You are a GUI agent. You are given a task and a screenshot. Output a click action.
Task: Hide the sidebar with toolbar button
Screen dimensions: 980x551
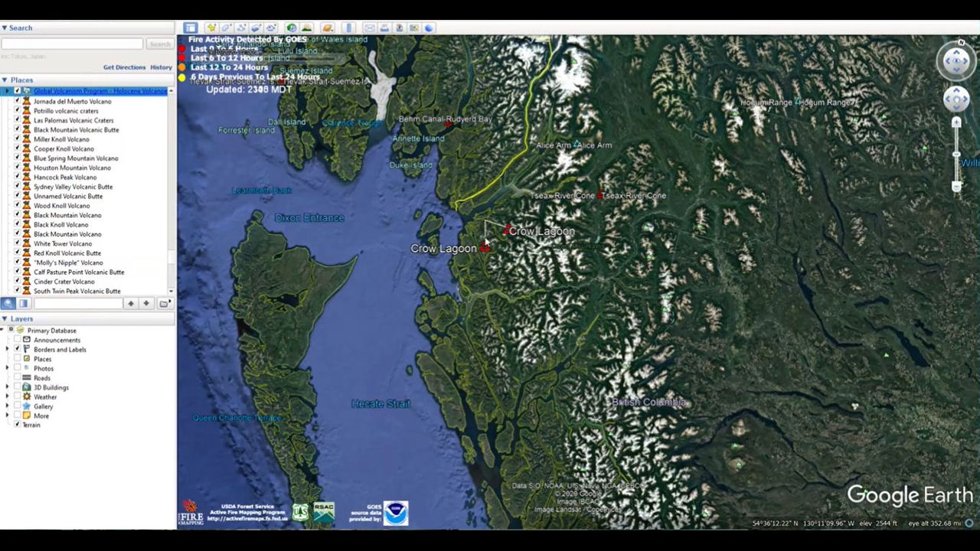point(190,28)
